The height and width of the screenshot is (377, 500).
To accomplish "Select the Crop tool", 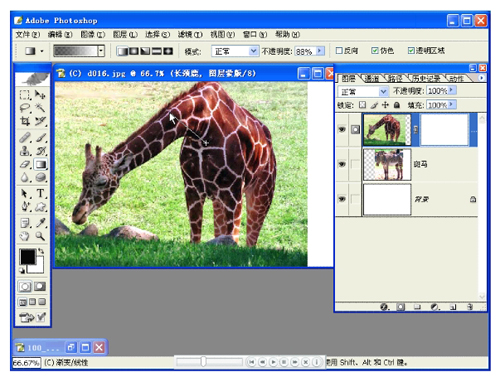I will (x=25, y=121).
